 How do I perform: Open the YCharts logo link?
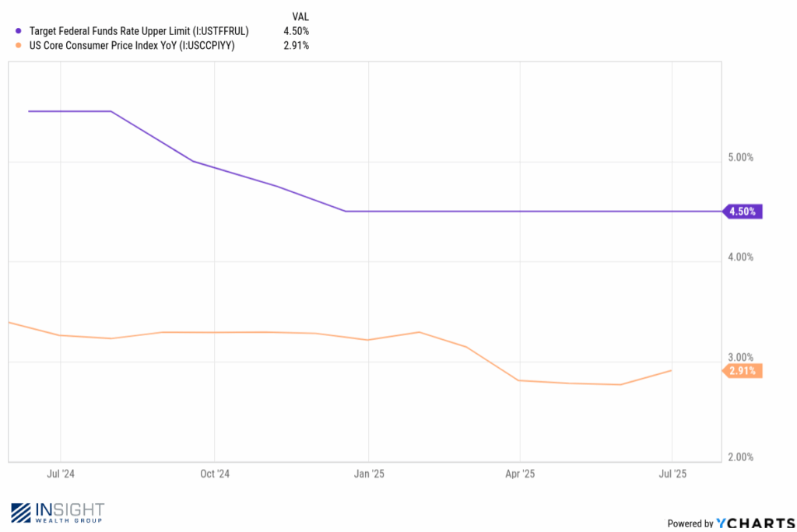755,523
